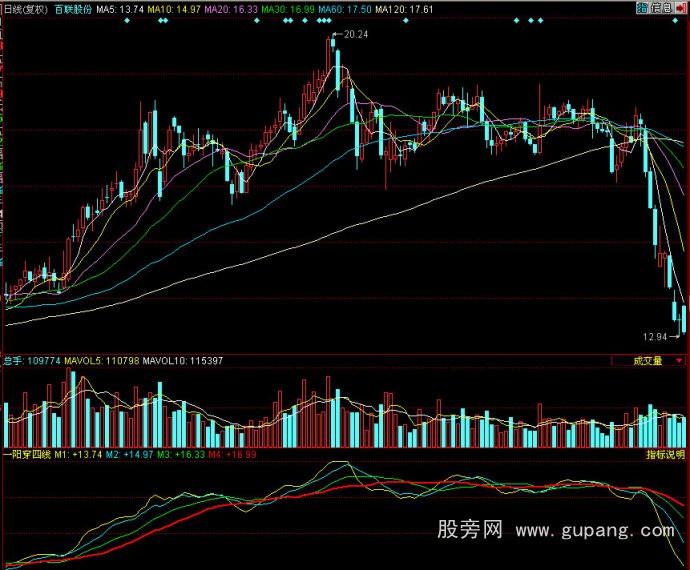Viewport: 690px width, 570px height.
Task: Click the red triangle beside 成交量
Action: [679, 361]
